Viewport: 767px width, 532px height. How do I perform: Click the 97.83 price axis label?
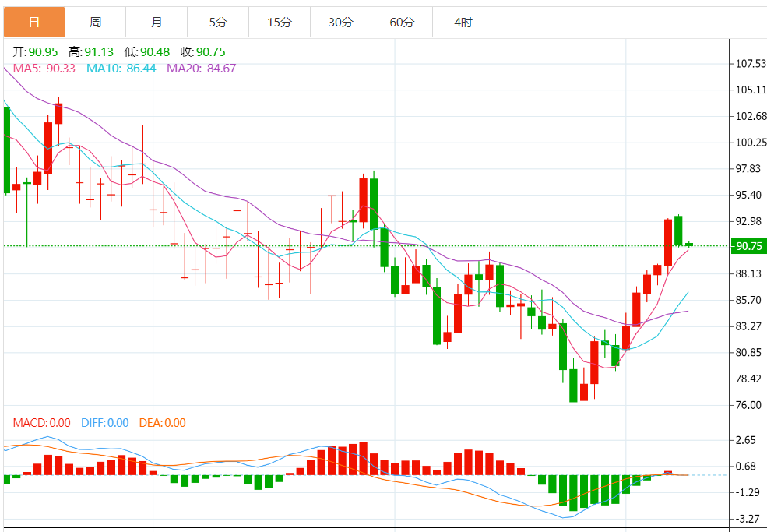[x=748, y=168]
